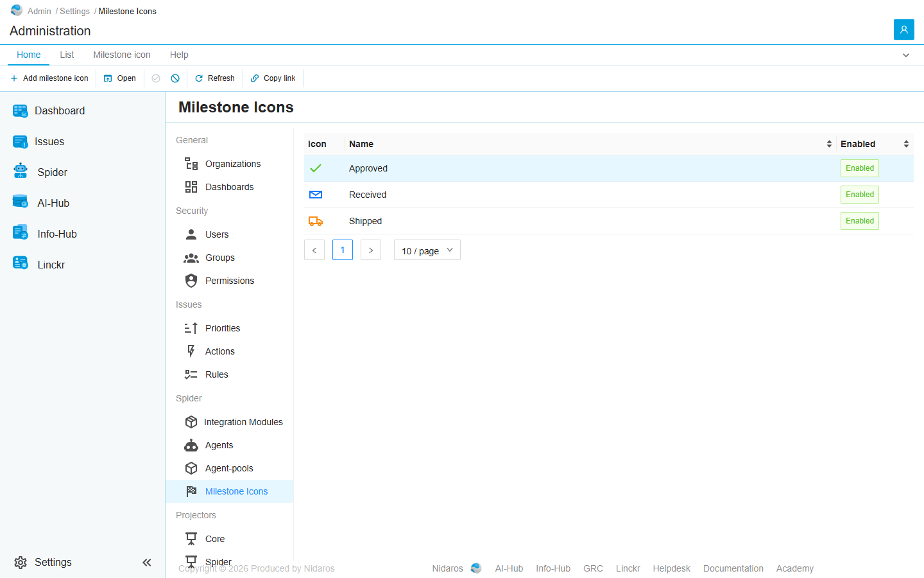Click the envelope icon for Received
924x578 pixels.
coord(316,195)
